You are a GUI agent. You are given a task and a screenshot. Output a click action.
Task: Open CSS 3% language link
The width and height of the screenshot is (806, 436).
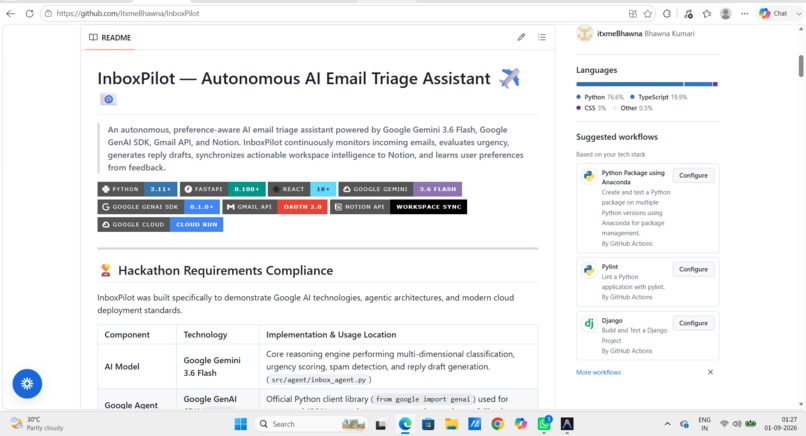591,108
